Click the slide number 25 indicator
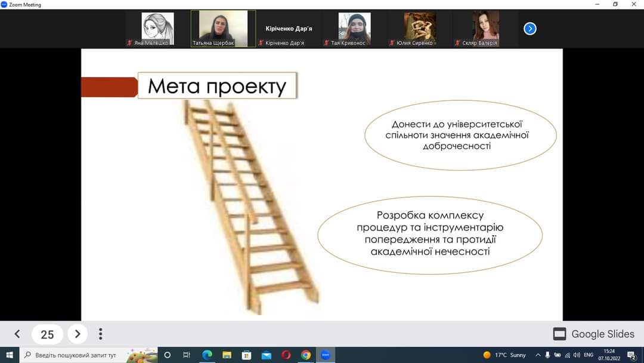 [x=47, y=334]
